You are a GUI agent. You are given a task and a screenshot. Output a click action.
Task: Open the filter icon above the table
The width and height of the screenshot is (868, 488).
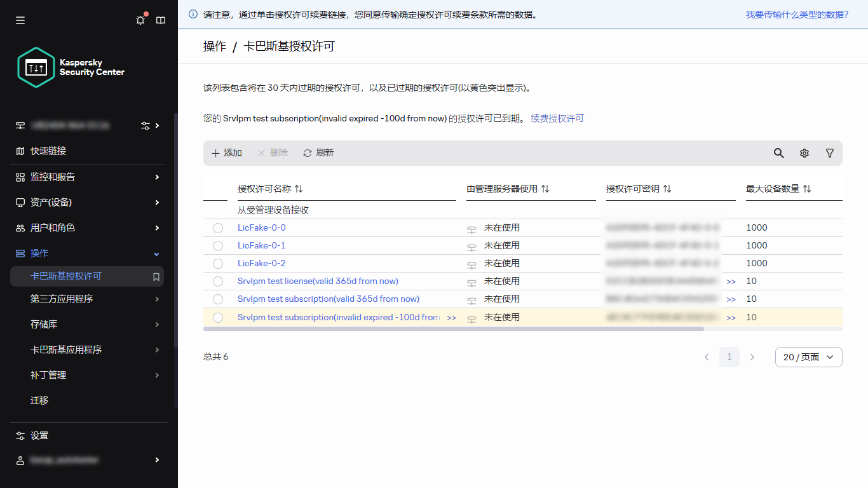(x=829, y=153)
